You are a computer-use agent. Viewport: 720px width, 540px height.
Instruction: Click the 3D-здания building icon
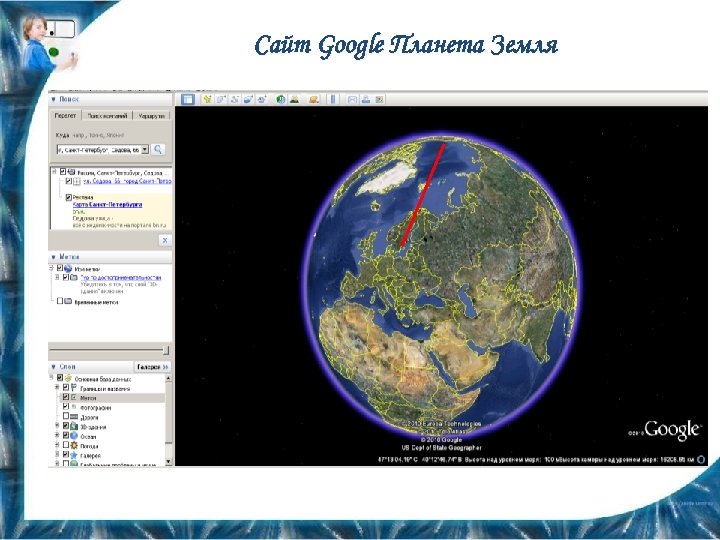pyautogui.click(x=74, y=427)
